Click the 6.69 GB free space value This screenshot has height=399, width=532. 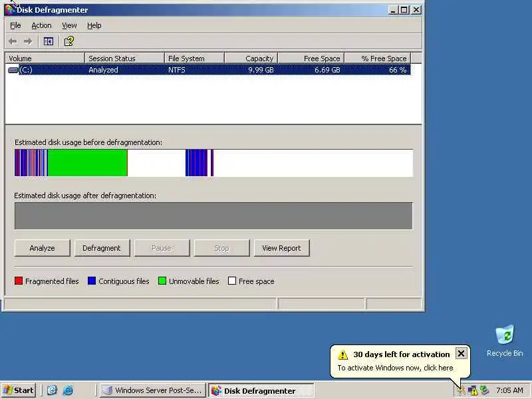pyautogui.click(x=327, y=70)
